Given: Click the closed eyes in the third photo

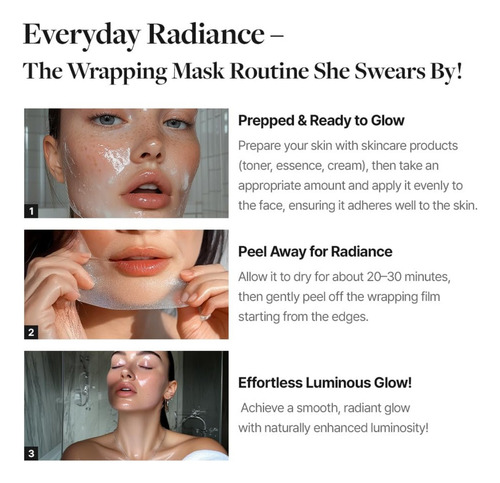Looking at the screenshot, I should (131, 367).
